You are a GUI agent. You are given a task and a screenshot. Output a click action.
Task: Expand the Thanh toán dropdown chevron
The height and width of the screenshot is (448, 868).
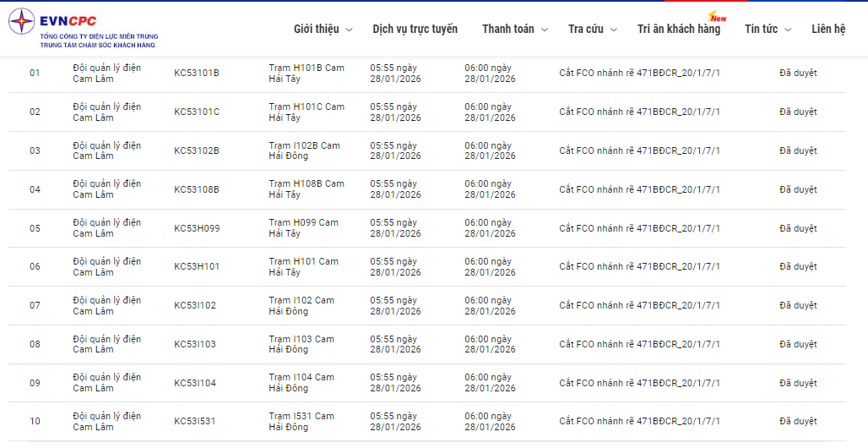(x=545, y=30)
